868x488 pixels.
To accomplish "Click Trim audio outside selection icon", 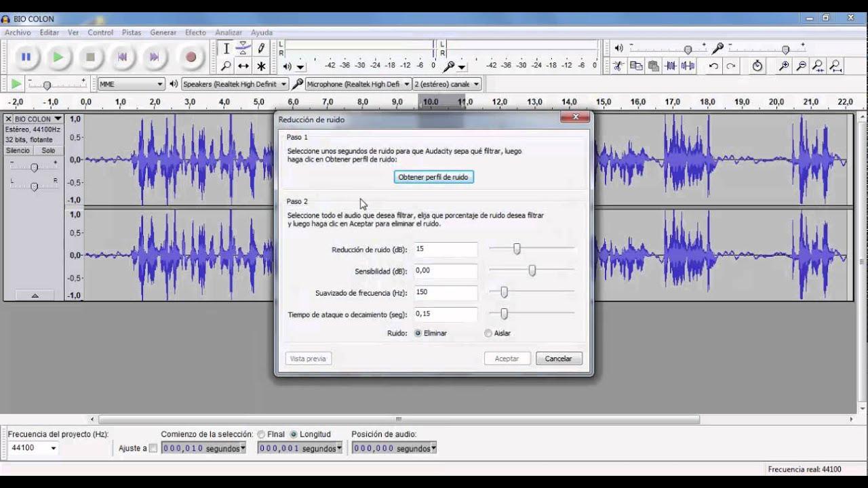I will (x=671, y=66).
